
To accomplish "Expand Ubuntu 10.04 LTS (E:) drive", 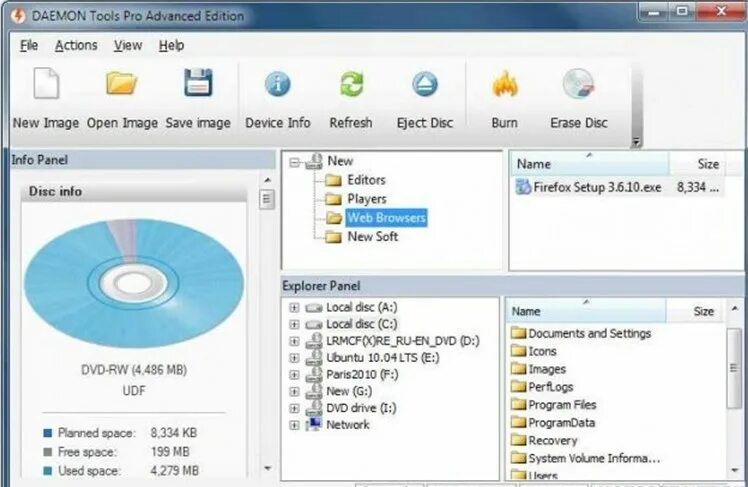I will pos(294,358).
